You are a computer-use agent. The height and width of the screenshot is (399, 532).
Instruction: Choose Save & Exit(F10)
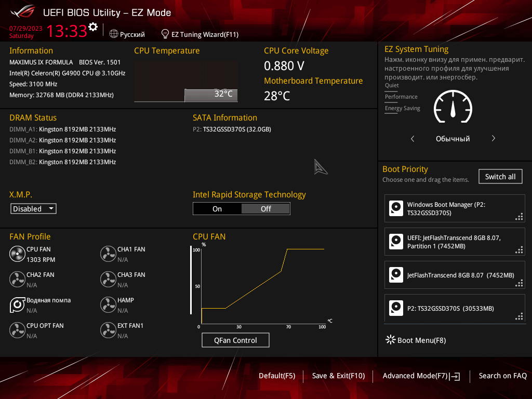point(338,376)
